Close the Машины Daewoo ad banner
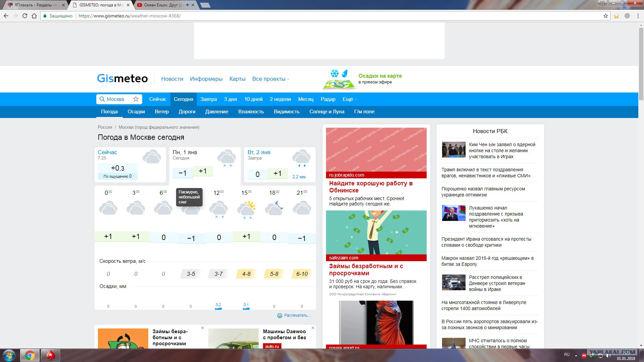The height and width of the screenshot is (362, 644). pyautogui.click(x=313, y=328)
